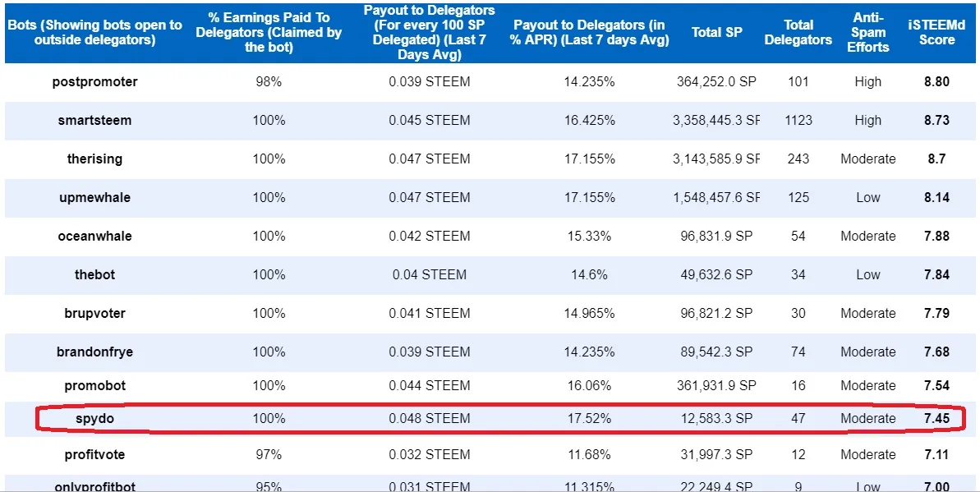The height and width of the screenshot is (492, 980).
Task: Click promobot's 0.044 STEEM payout
Action: 430,386
